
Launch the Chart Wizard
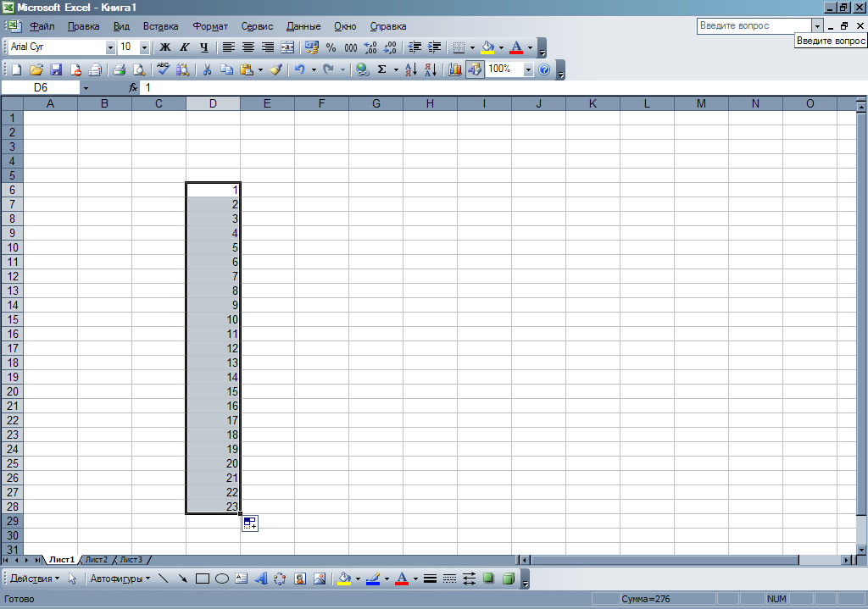pyautogui.click(x=455, y=69)
